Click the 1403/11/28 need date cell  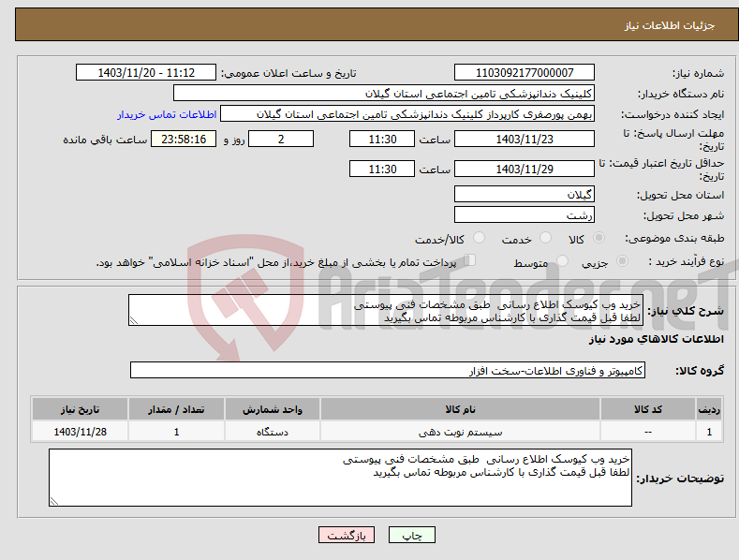pos(81,432)
